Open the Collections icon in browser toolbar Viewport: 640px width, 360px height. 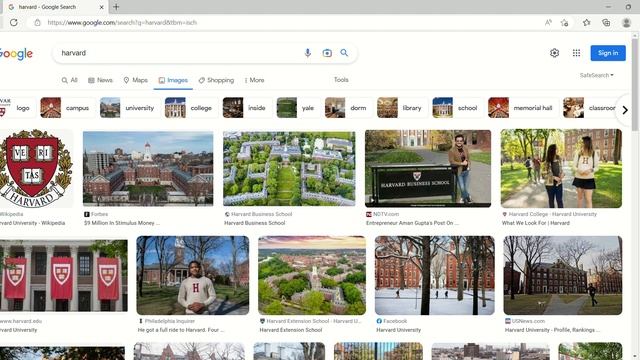click(606, 22)
